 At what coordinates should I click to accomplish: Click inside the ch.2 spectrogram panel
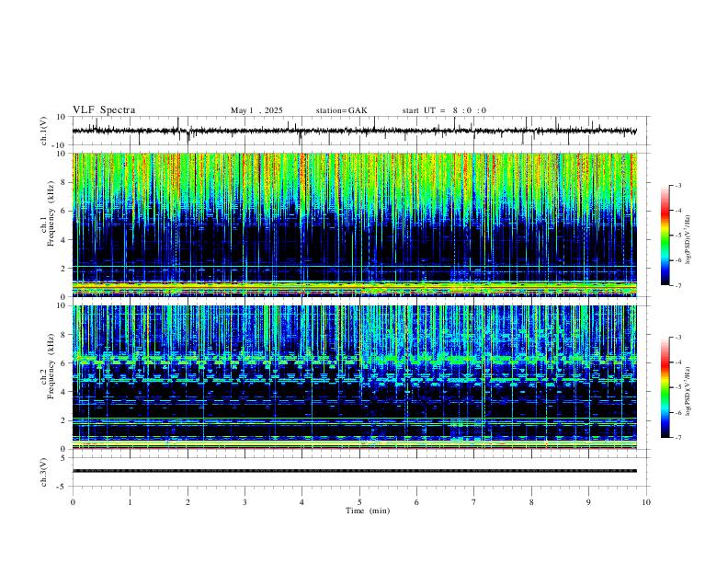(x=354, y=377)
